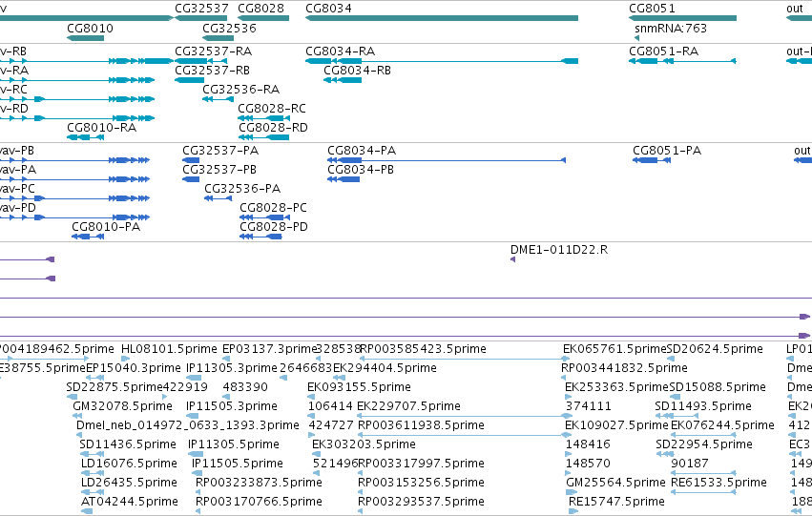Open protein label CG8051-PA
Screen dimensions: 812x516
click(667, 150)
